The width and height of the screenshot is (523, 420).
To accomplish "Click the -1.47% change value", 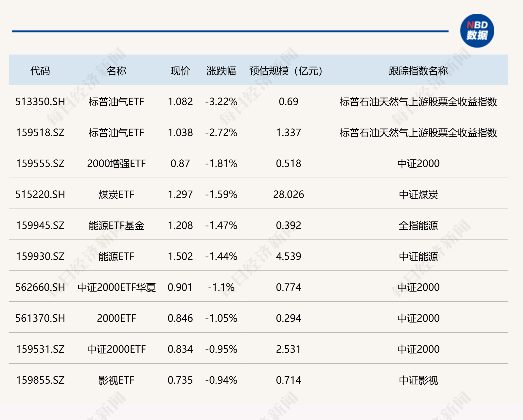I will point(221,225).
